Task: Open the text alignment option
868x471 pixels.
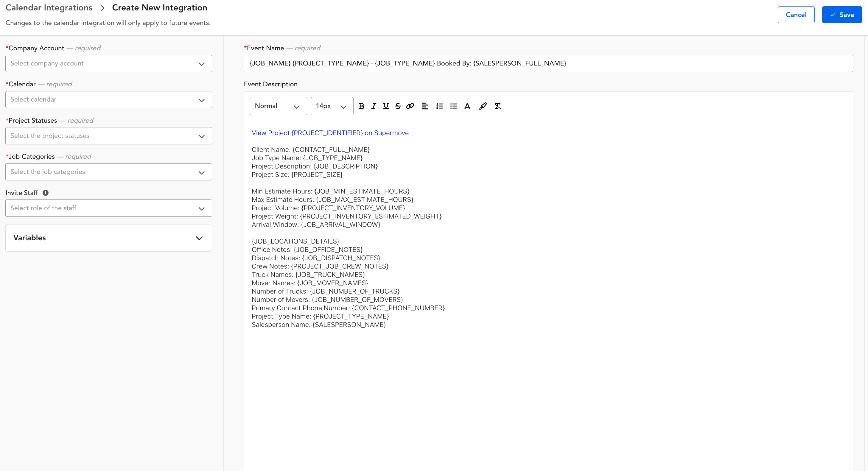Action: [x=424, y=106]
